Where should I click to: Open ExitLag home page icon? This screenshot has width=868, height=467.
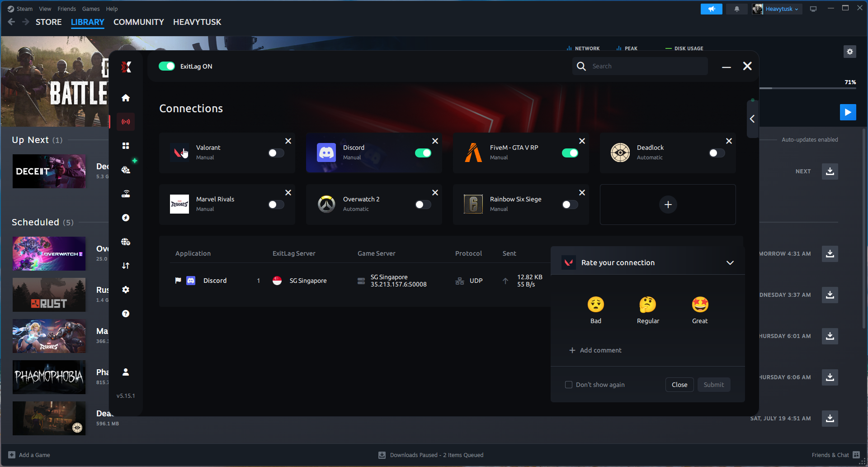(x=126, y=98)
